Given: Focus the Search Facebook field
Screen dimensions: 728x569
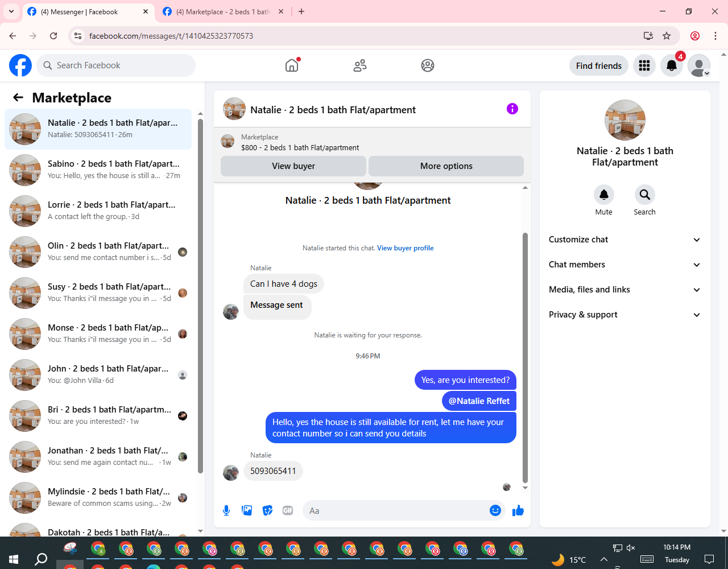Looking at the screenshot, I should [116, 65].
